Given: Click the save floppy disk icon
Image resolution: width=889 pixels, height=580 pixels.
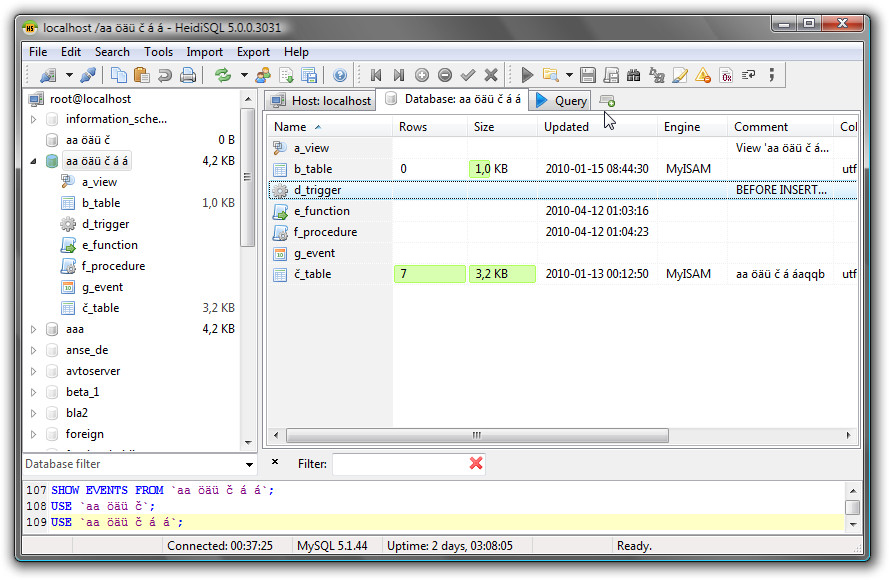Looking at the screenshot, I should [588, 75].
